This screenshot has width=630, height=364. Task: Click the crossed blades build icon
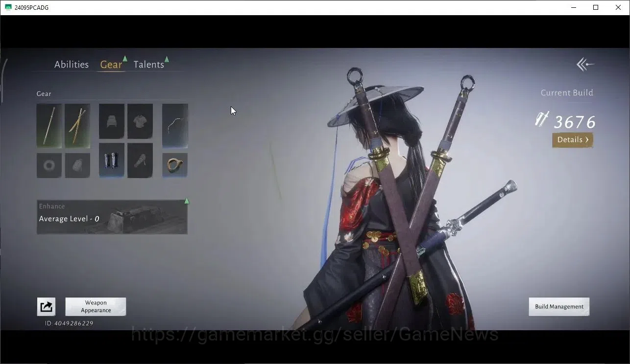(542, 120)
